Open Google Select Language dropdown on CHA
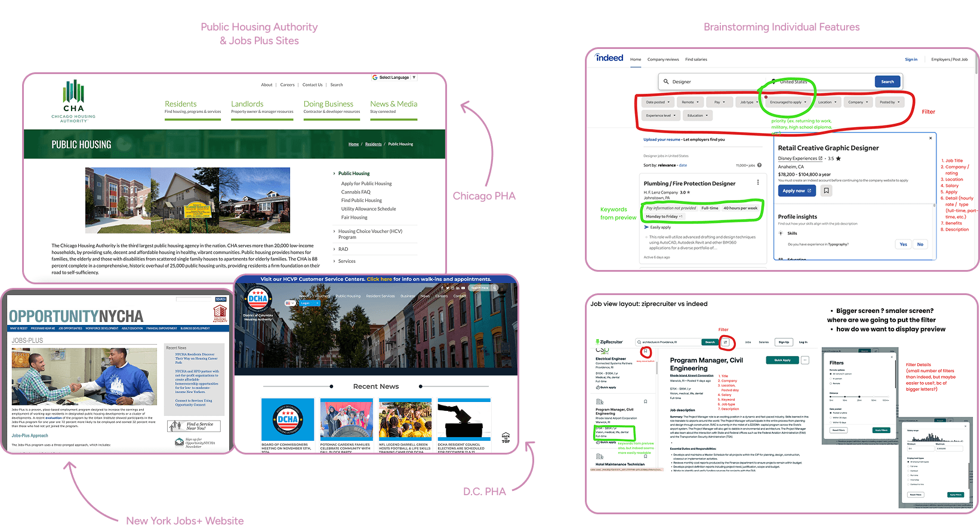Image resolution: width=980 pixels, height=531 pixels. [395, 77]
